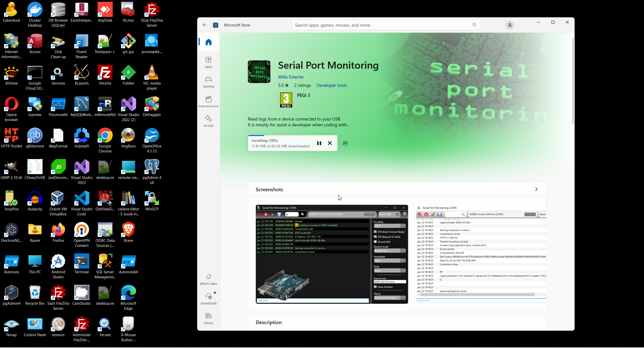Select the Entertainment sidebar tab
The image size is (644, 348).
(x=208, y=101)
